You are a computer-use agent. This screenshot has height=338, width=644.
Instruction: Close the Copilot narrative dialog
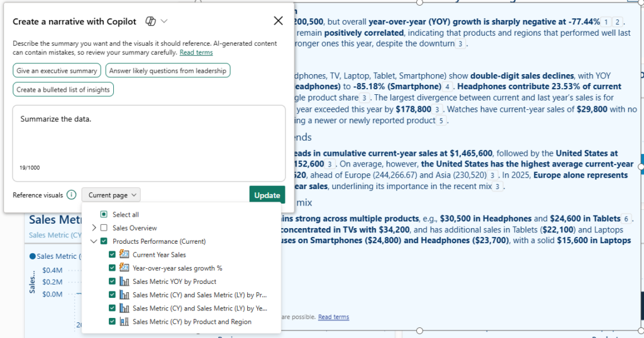(x=278, y=21)
